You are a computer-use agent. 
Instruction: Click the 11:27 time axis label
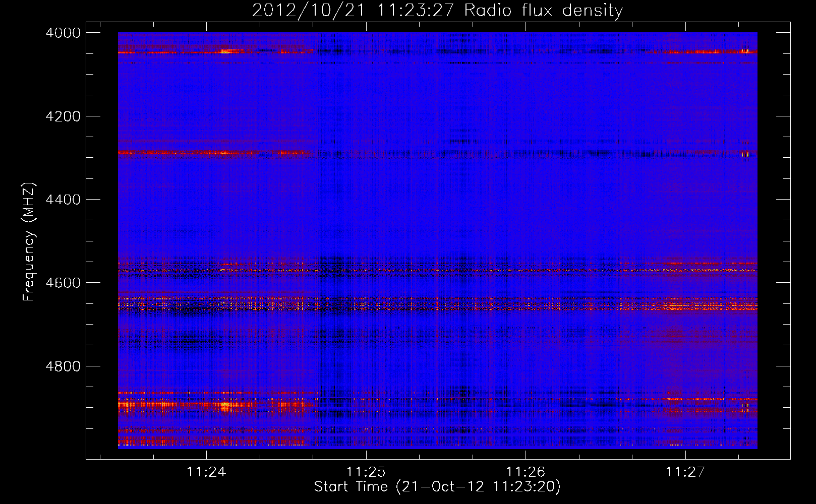click(x=685, y=472)
